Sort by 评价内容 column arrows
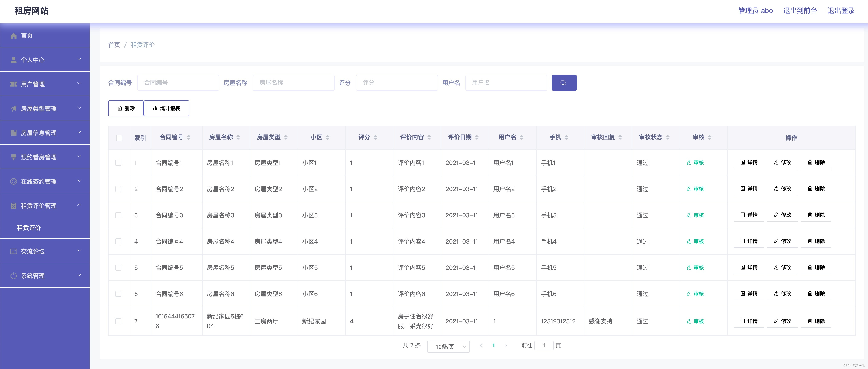This screenshot has width=868, height=369. tap(429, 137)
